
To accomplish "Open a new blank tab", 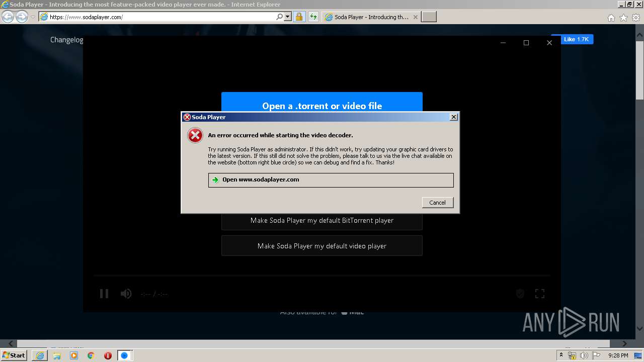I will (x=429, y=17).
